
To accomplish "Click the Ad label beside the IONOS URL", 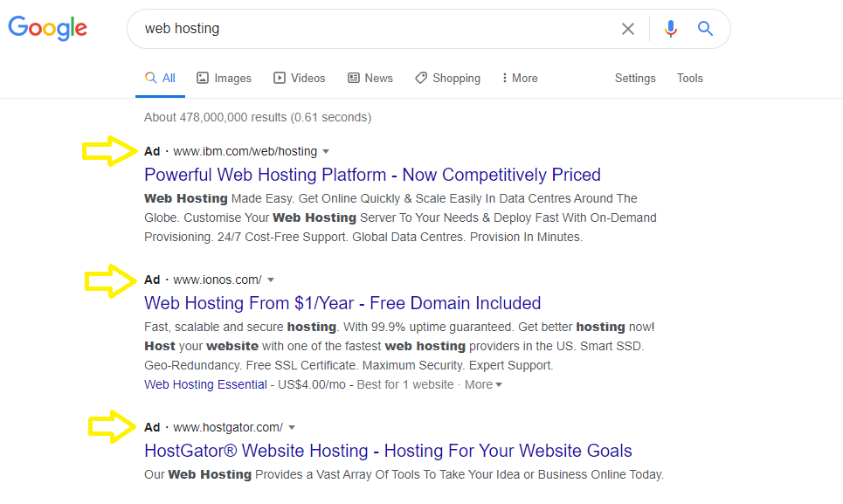I will 152,280.
